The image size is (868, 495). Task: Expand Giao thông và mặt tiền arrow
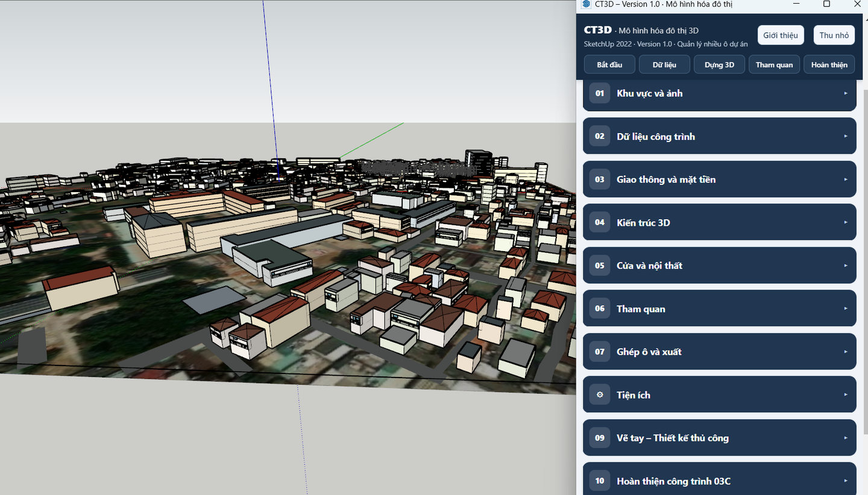pos(846,179)
